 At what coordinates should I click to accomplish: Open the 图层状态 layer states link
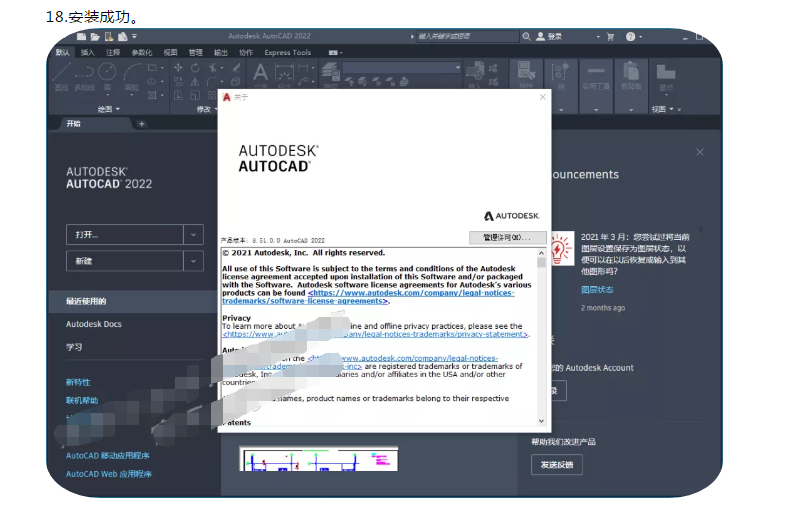click(597, 290)
